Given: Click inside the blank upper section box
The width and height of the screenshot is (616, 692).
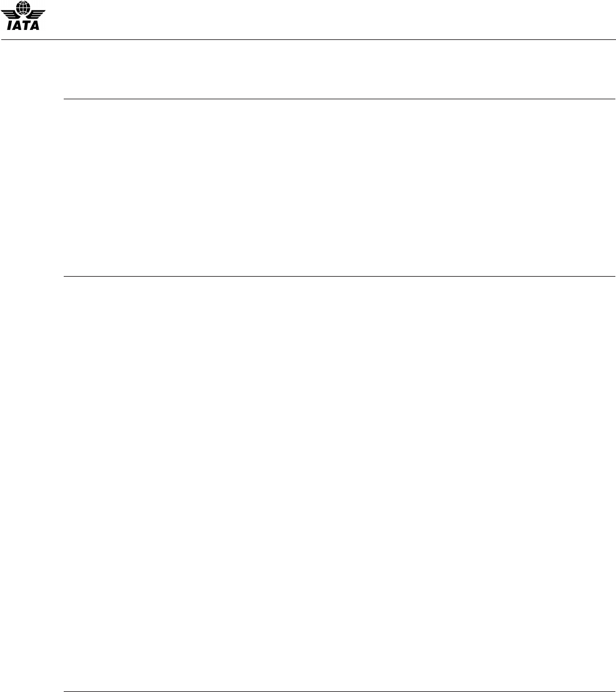Looking at the screenshot, I should (x=340, y=187).
